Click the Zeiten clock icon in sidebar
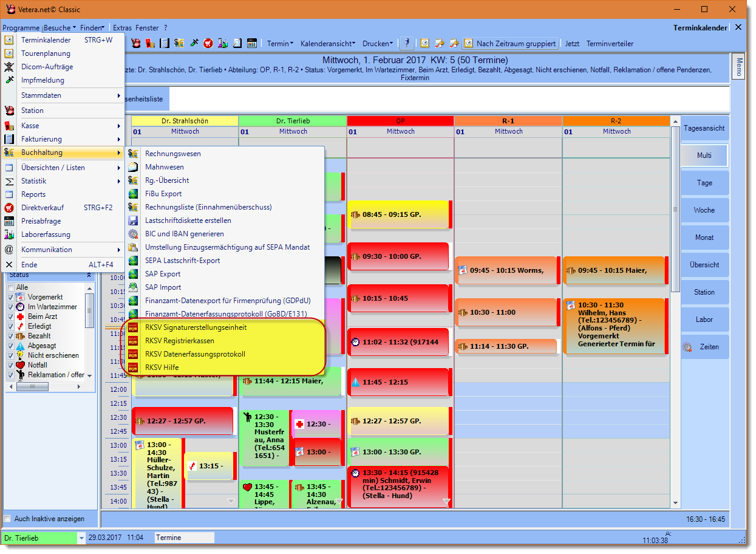The height and width of the screenshot is (554, 756). (687, 347)
